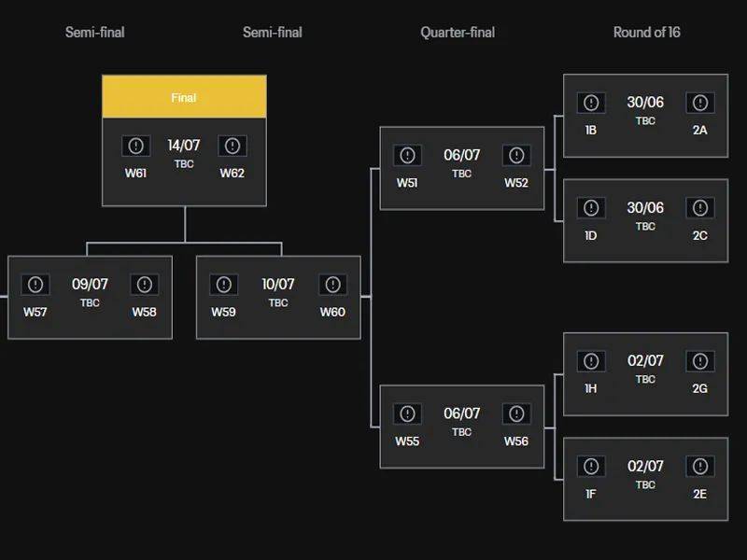Screen dimensions: 747x560
Task: Select the yellow Final header
Action: click(x=184, y=97)
